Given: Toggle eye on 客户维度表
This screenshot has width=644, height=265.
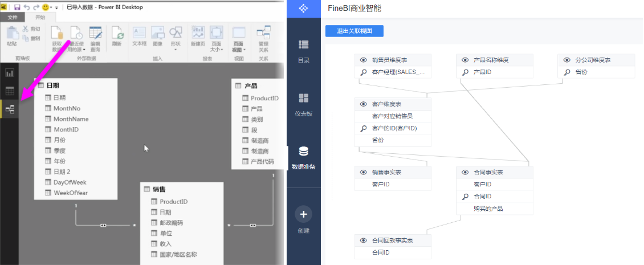Looking at the screenshot, I should pyautogui.click(x=363, y=104).
